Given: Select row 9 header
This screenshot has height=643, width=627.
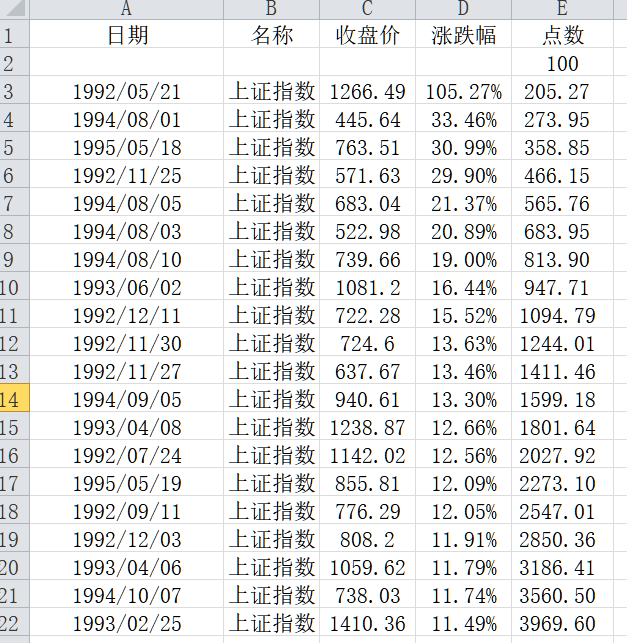Looking at the screenshot, I should 14,258.
